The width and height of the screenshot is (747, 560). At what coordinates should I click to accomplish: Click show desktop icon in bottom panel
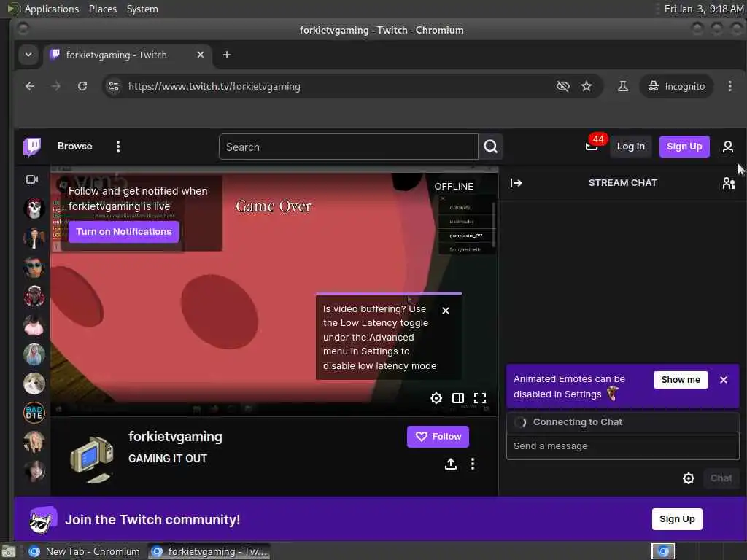9,552
